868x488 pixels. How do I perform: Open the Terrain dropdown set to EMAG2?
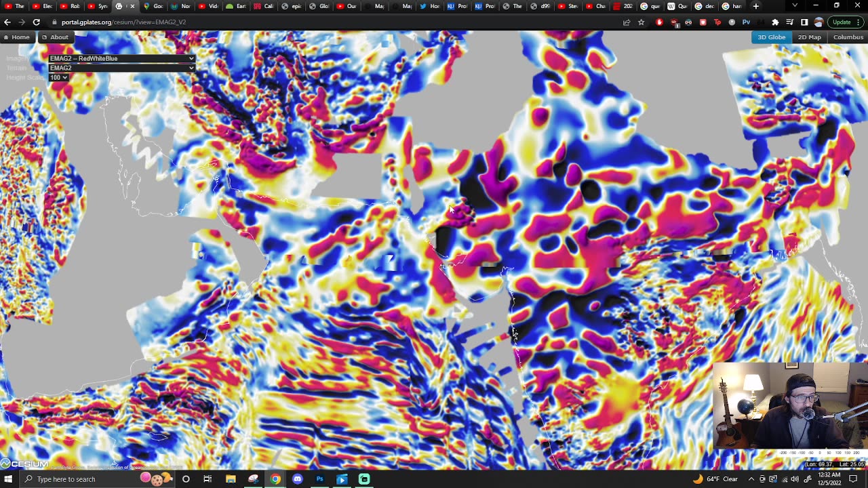[x=122, y=68]
